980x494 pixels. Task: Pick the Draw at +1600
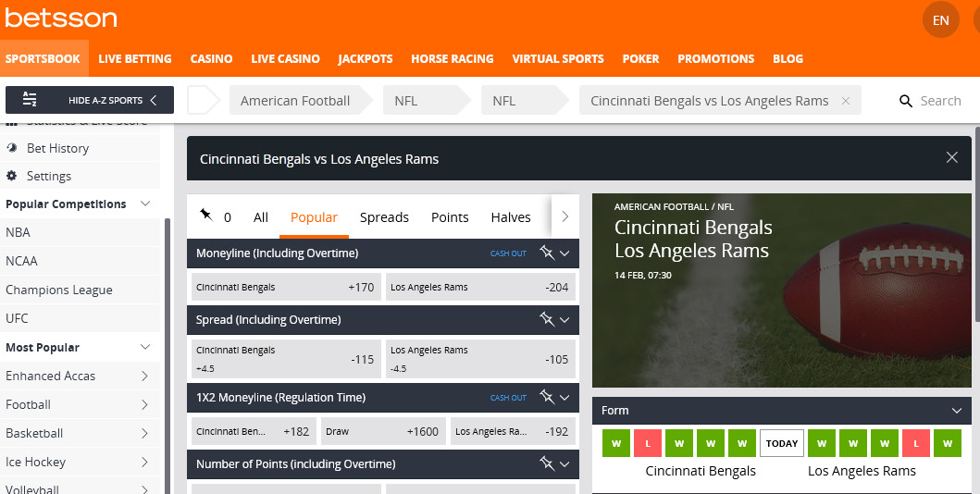383,431
